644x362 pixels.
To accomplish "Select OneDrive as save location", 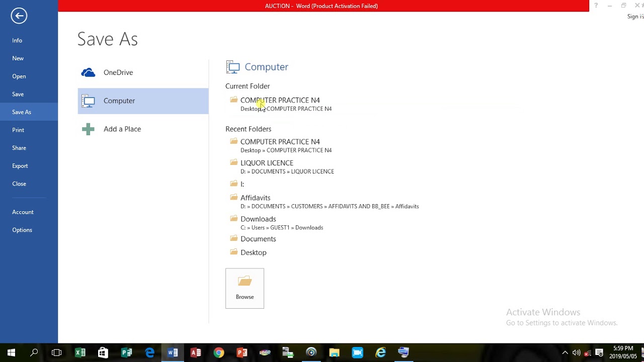I will [x=143, y=72].
